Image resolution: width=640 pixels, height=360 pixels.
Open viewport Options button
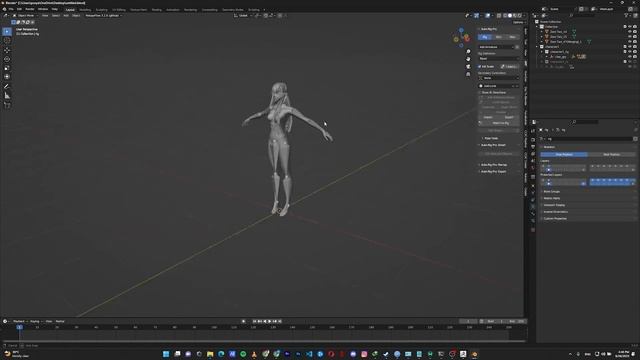click(x=518, y=22)
